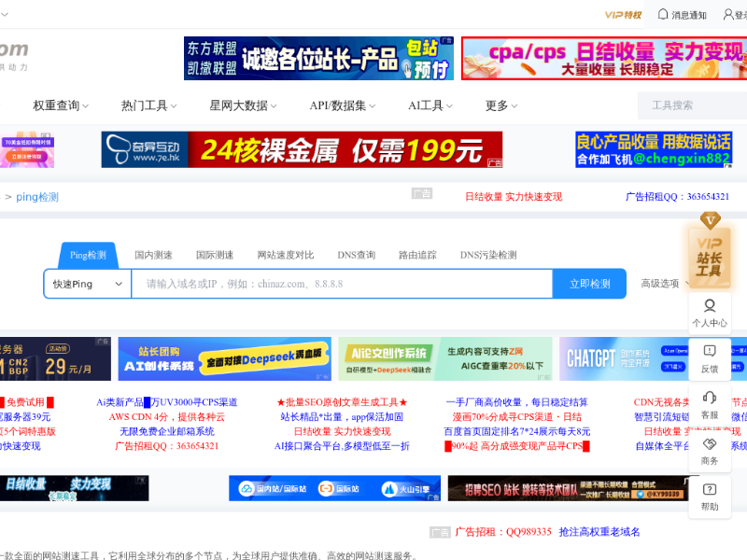Image resolution: width=747 pixels, height=560 pixels.
Task: Click the domain or IP input field
Action: [342, 284]
